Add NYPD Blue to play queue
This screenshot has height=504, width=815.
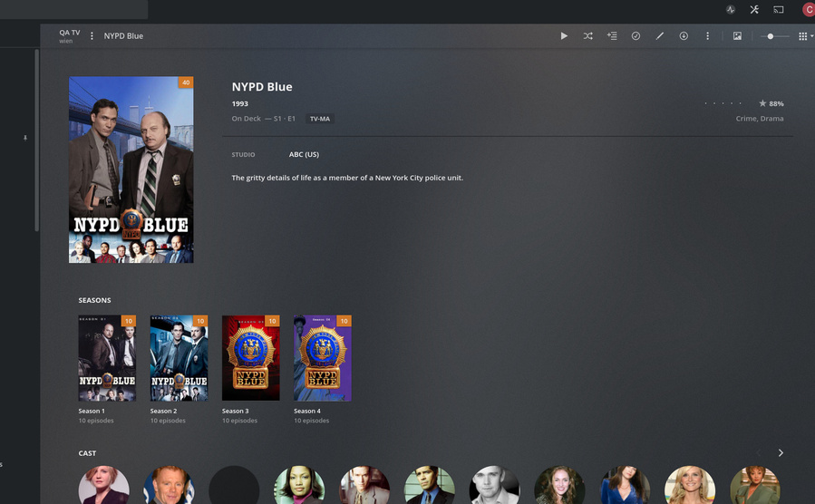coord(612,36)
